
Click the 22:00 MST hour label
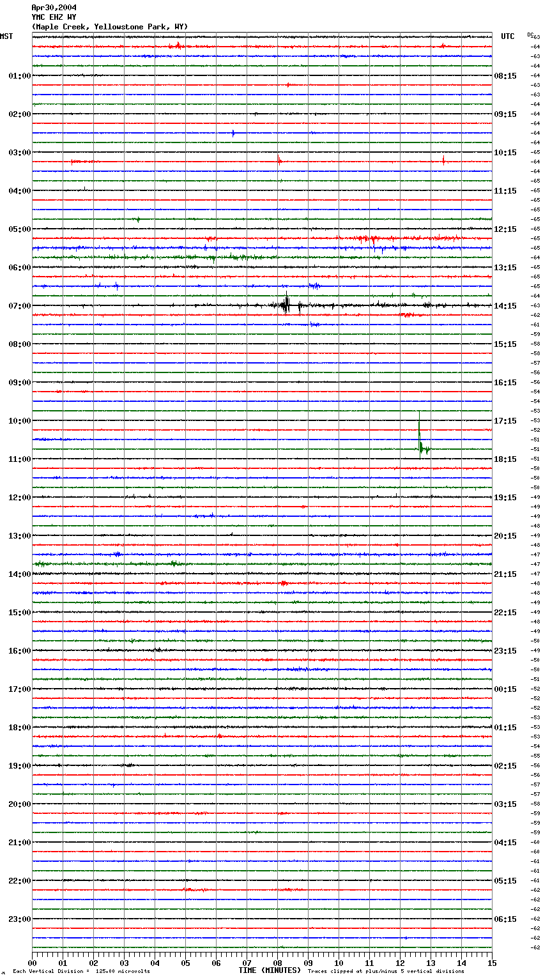coord(20,880)
